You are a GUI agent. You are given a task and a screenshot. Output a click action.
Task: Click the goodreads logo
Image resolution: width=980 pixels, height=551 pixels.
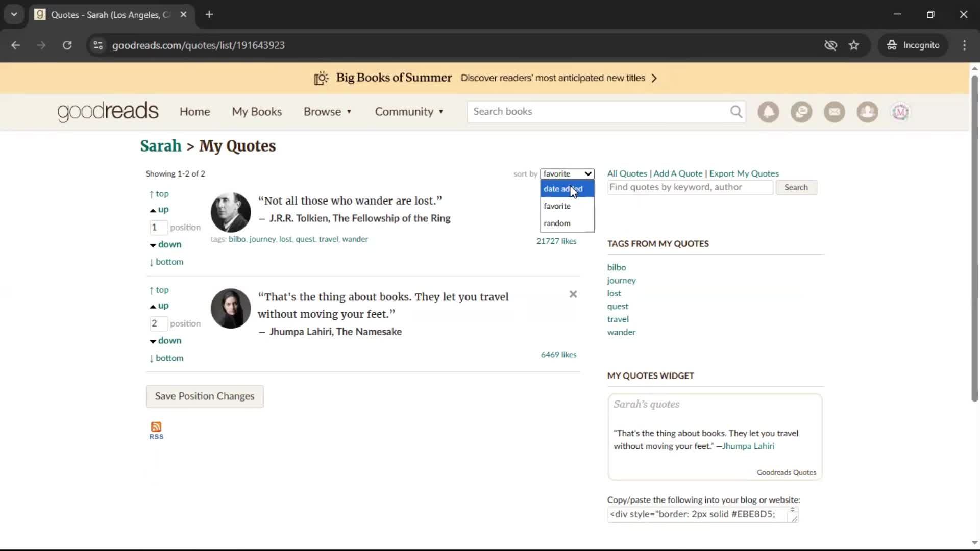pyautogui.click(x=108, y=112)
